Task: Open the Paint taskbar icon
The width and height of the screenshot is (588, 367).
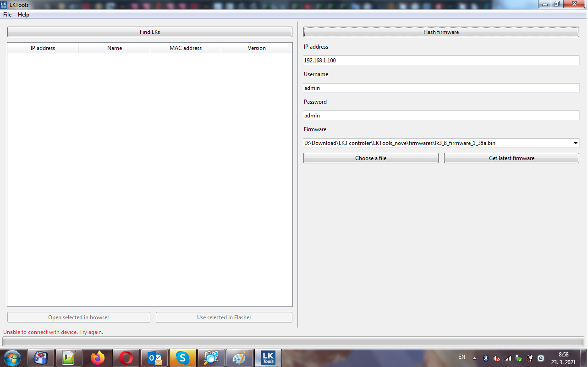Action: (240, 358)
